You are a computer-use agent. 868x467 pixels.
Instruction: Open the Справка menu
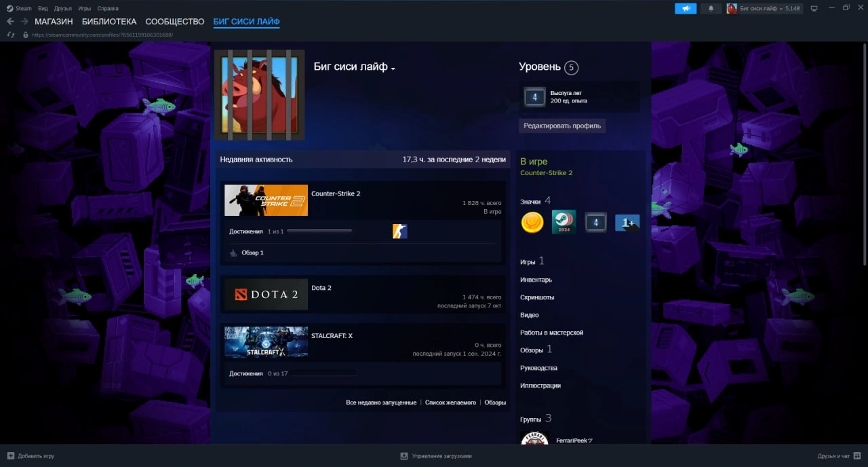click(108, 8)
